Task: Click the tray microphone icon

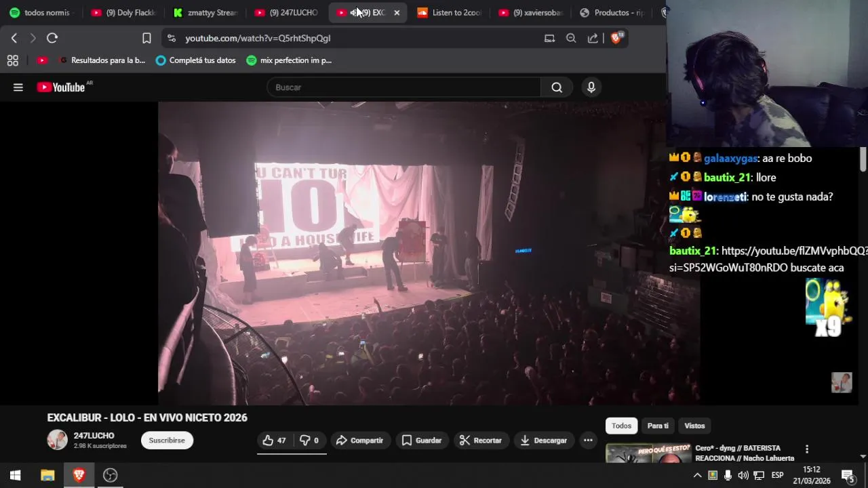Action: [x=728, y=475]
